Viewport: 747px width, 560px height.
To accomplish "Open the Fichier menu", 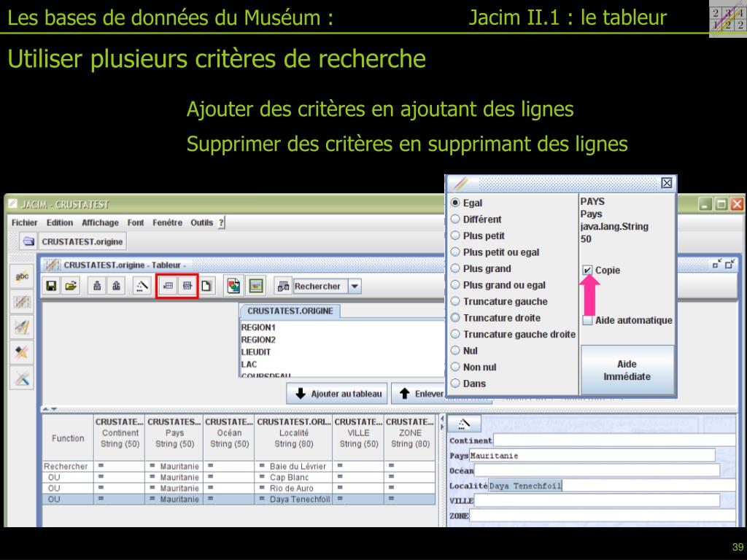I will click(x=24, y=222).
